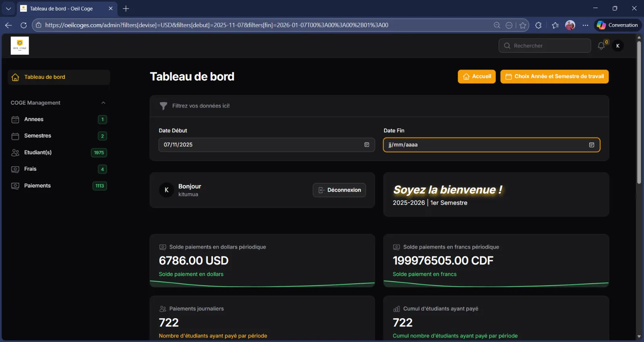Open browser extensions icon
This screenshot has height=342, width=644.
(539, 25)
